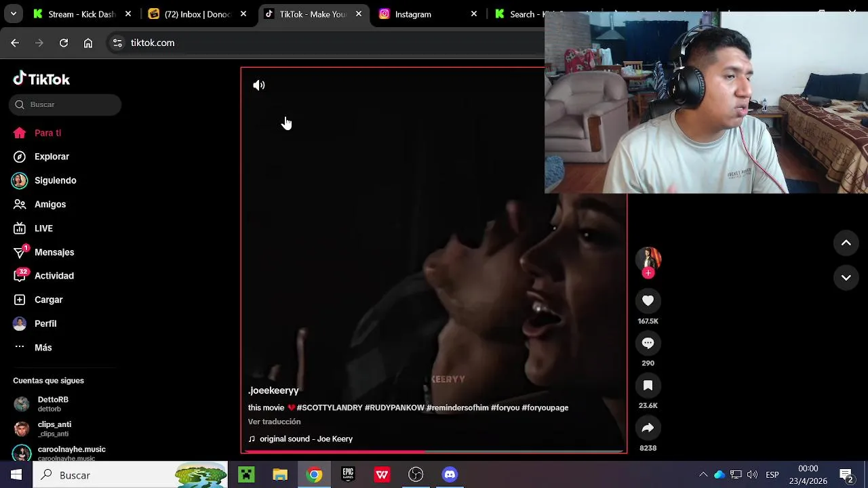Open Google Chrome taskbar icon
The image size is (868, 488).
click(314, 474)
